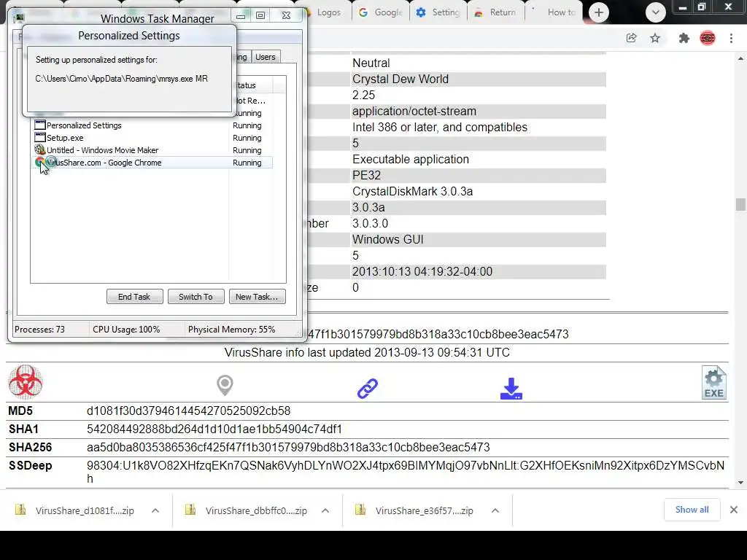This screenshot has height=560, width=747.
Task: Click the application/octet-stream value
Action: (x=414, y=111)
